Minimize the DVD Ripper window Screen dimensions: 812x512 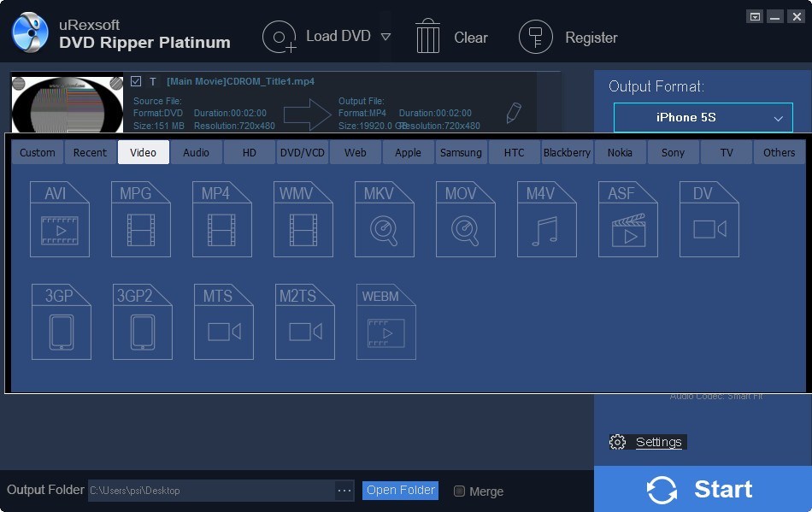point(774,16)
